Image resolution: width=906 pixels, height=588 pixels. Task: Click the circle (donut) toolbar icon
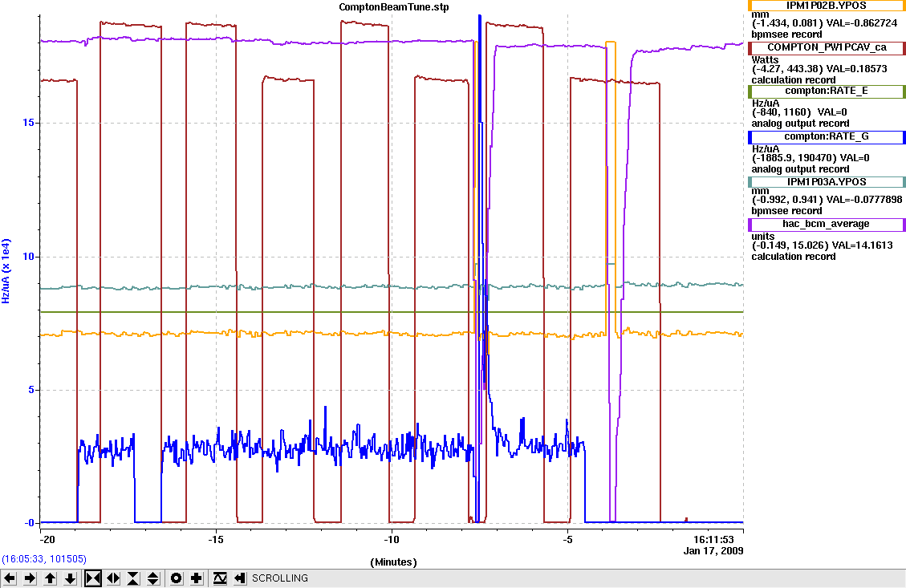(x=177, y=578)
